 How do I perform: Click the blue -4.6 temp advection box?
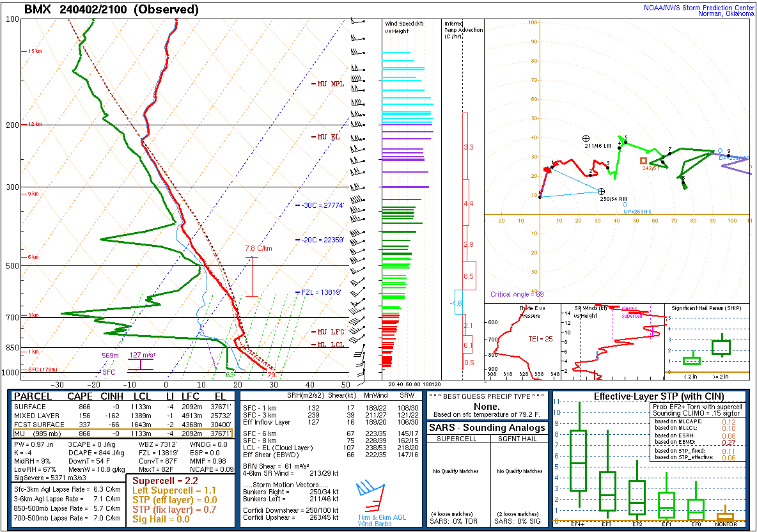click(458, 302)
